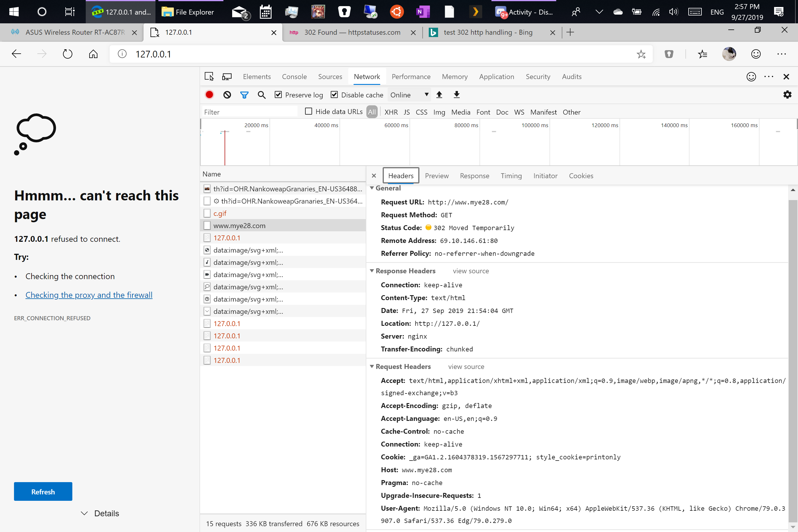This screenshot has height=532, width=798.
Task: Switch to the Console tab
Action: pos(294,77)
